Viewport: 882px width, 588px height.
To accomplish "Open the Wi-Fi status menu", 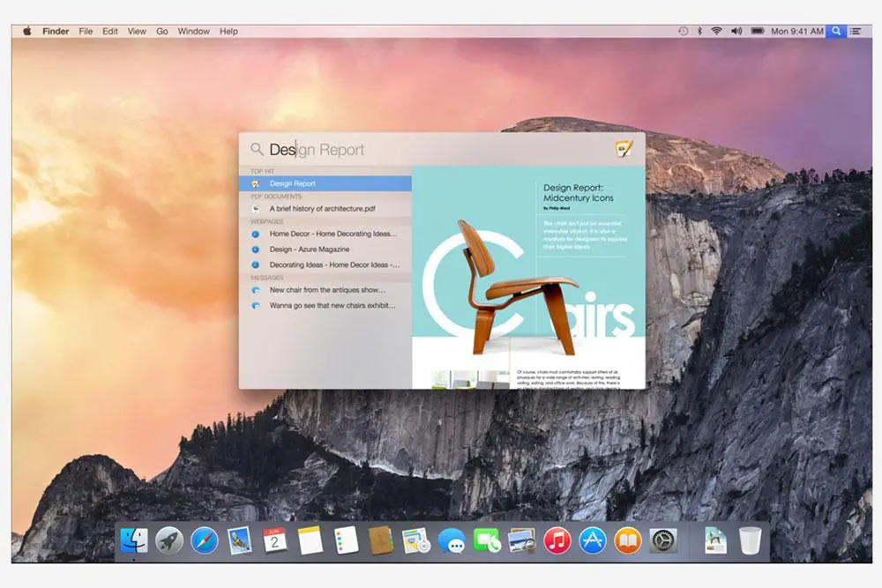I will [717, 31].
